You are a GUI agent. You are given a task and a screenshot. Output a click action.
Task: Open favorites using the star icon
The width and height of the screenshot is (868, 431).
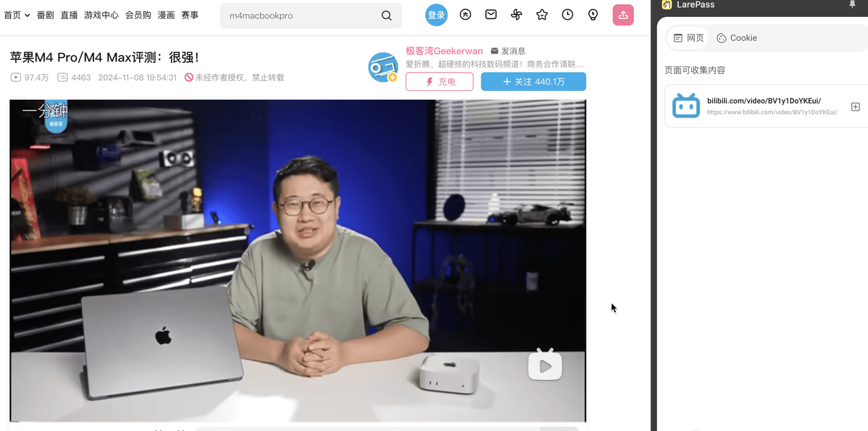[x=542, y=14]
